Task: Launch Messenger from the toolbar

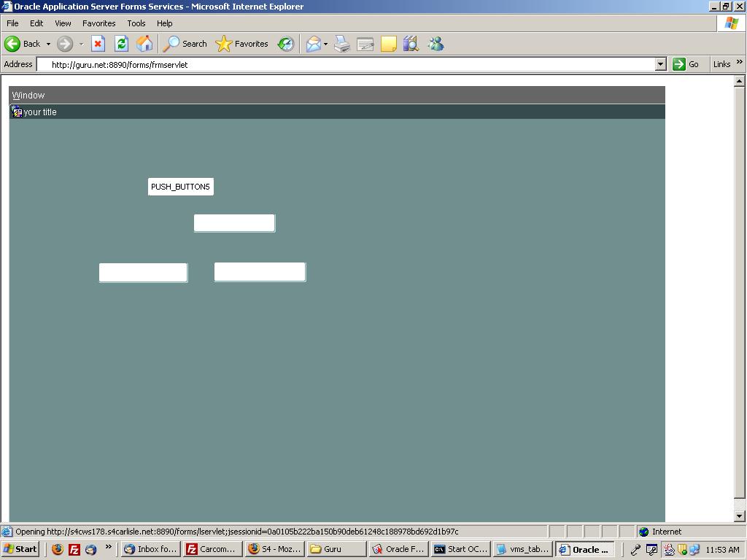Action: [436, 44]
